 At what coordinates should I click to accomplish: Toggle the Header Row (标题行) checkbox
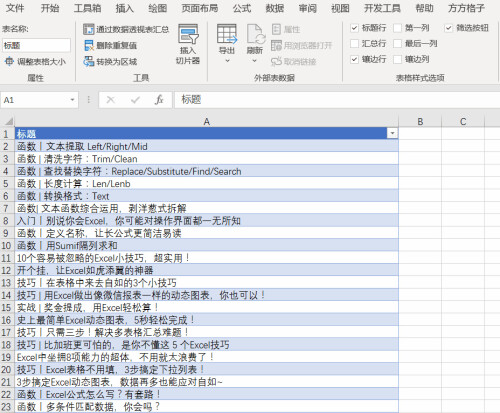355,28
